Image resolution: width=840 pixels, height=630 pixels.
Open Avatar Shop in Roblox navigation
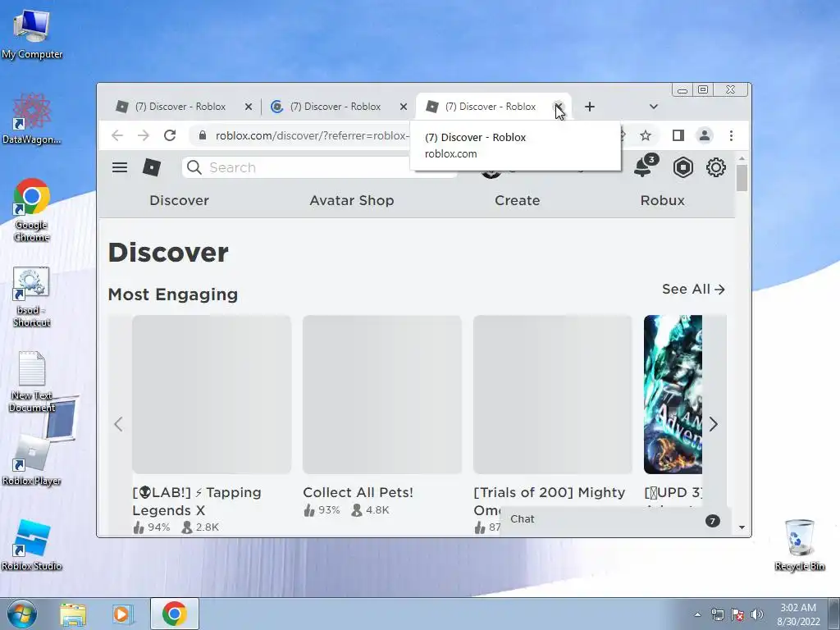351,200
